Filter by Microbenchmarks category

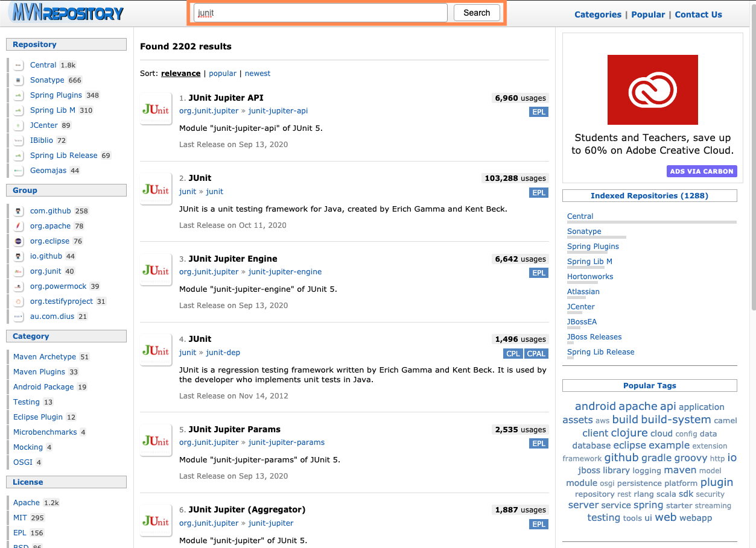[45, 432]
